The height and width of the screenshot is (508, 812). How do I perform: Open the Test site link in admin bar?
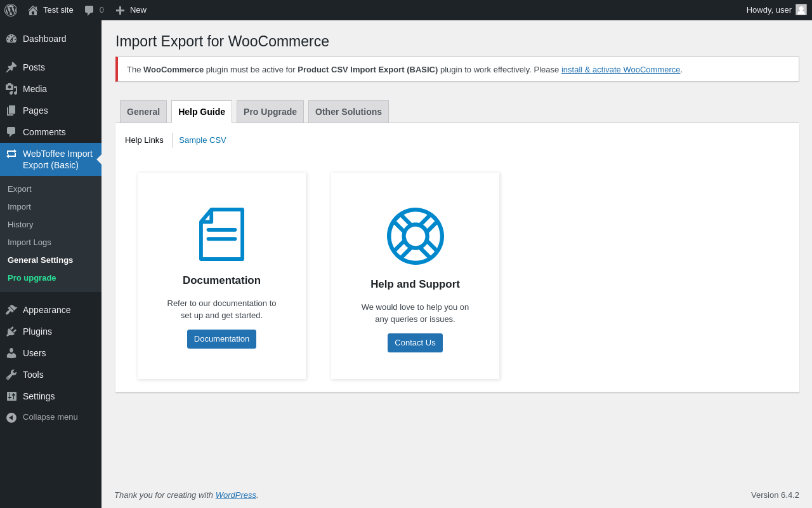[x=51, y=10]
